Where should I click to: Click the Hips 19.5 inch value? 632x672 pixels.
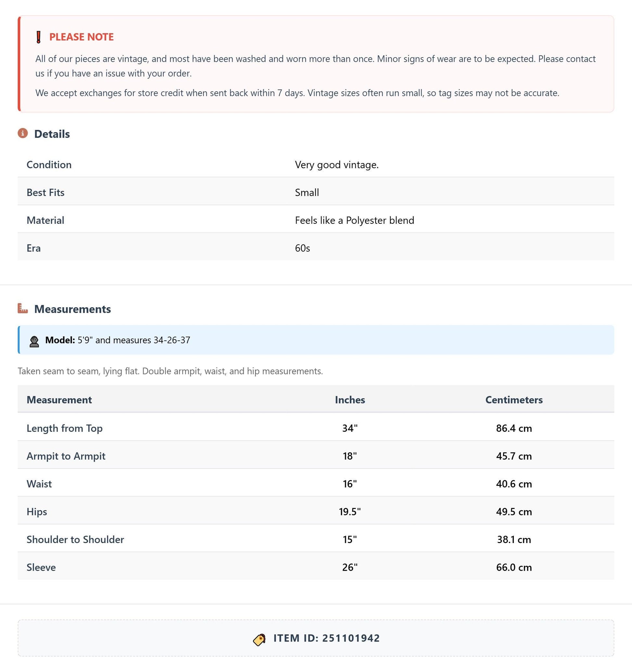coord(350,512)
